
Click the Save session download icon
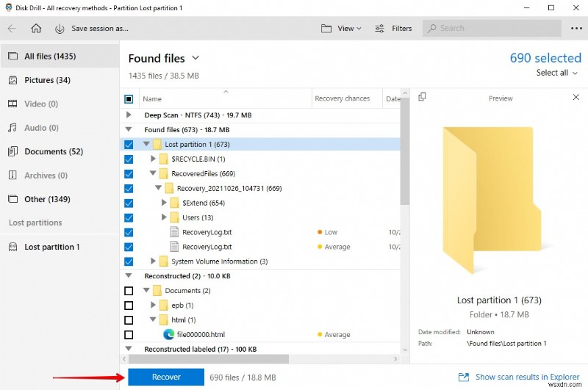[x=60, y=29]
